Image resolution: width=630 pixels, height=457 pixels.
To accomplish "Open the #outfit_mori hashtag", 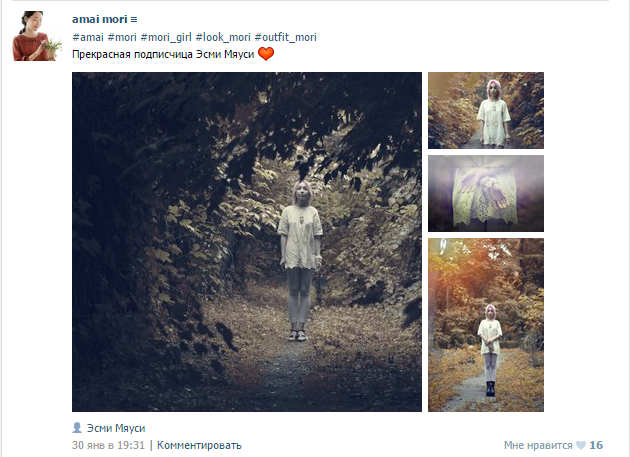I will coord(286,37).
